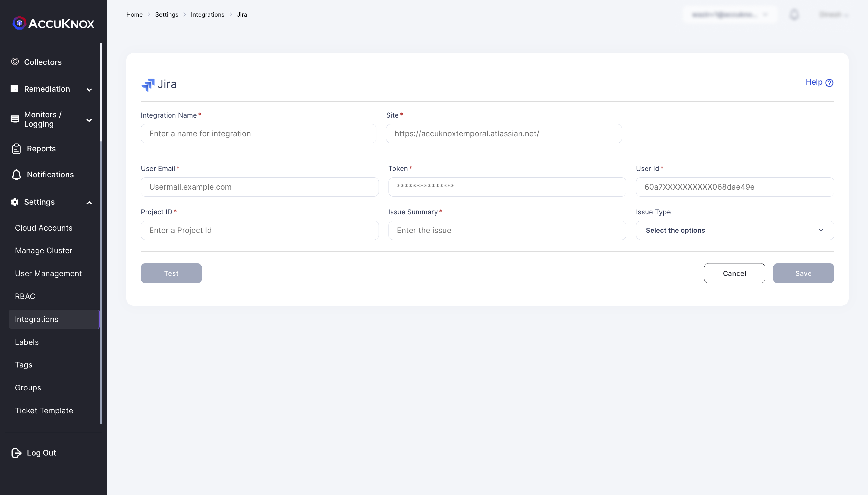Click the Reports clipboard icon
Viewport: 868px width, 495px height.
point(16,149)
